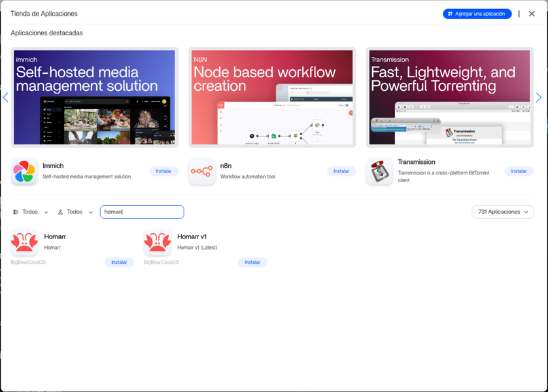Click the n8n workflow app icon
The image size is (548, 392).
pyautogui.click(x=201, y=172)
